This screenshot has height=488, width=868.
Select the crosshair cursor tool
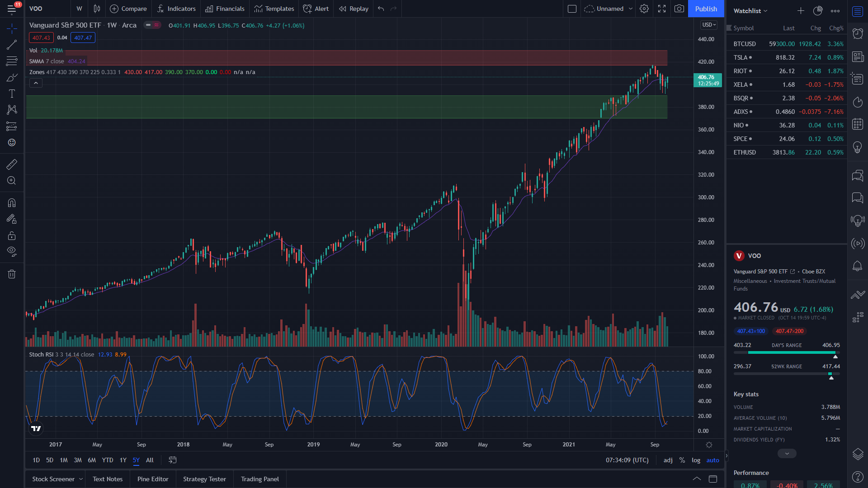(x=12, y=29)
